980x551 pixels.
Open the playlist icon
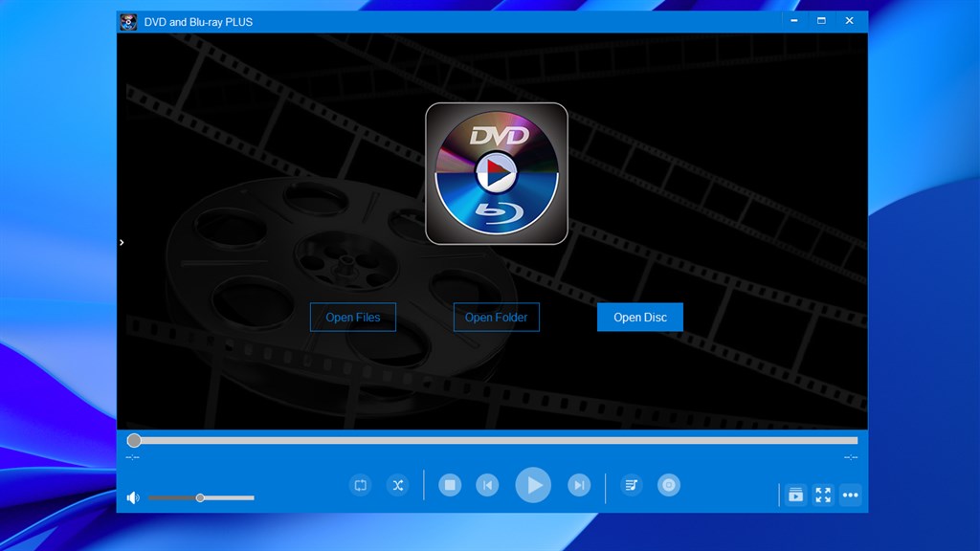[632, 485]
